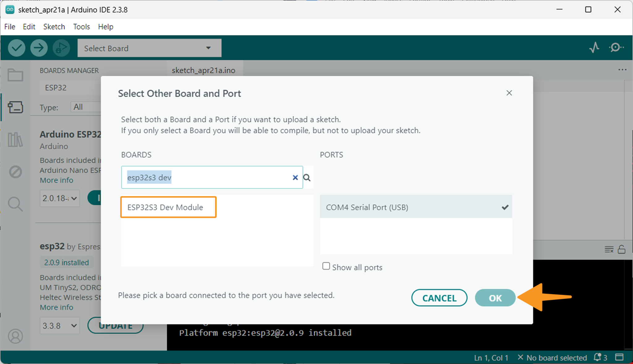Enable Show all ports checkbox
633x364 pixels.
tap(326, 266)
